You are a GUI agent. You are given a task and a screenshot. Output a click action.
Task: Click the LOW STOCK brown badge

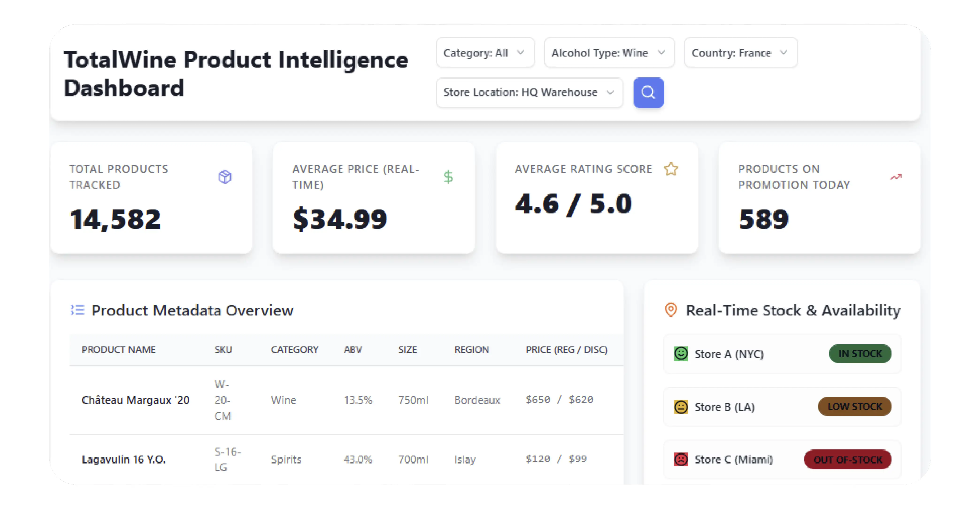(x=854, y=406)
